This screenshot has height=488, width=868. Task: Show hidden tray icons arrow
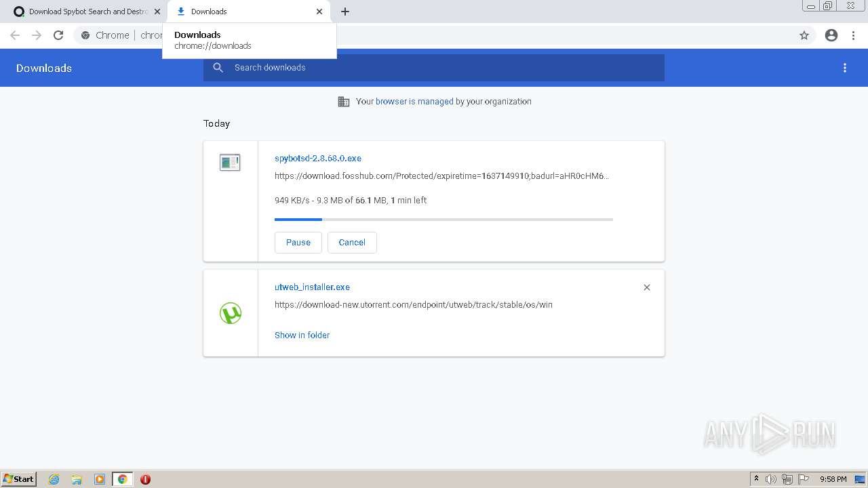756,479
